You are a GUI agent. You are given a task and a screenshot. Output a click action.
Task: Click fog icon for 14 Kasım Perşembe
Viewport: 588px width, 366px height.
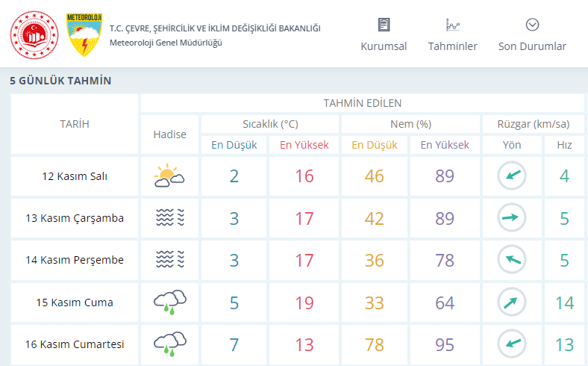[x=170, y=259]
